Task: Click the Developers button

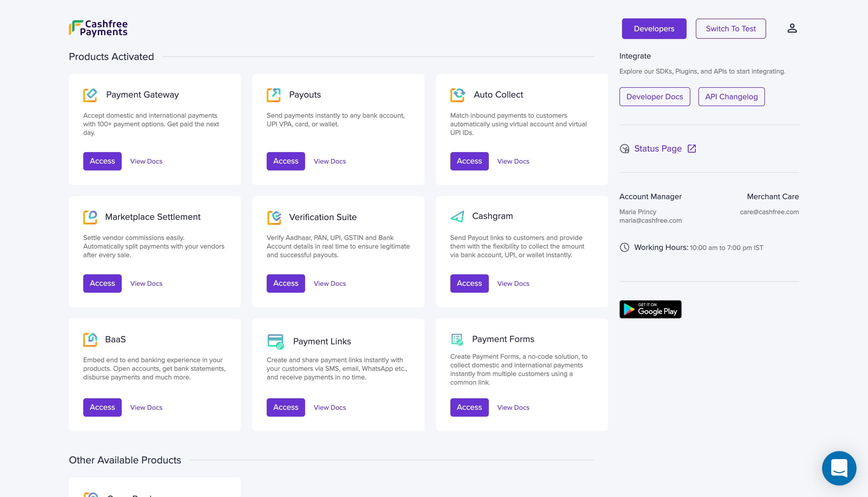Action: click(654, 29)
